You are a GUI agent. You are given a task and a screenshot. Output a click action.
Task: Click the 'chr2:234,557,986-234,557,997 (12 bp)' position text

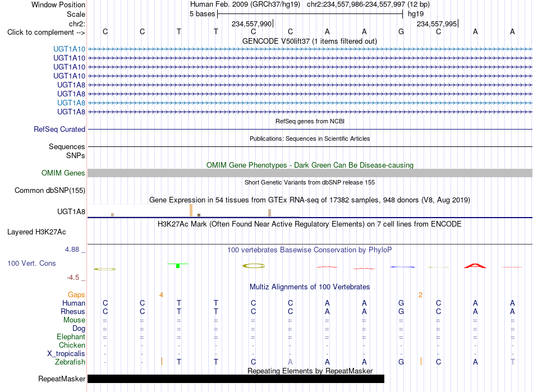click(x=368, y=4)
